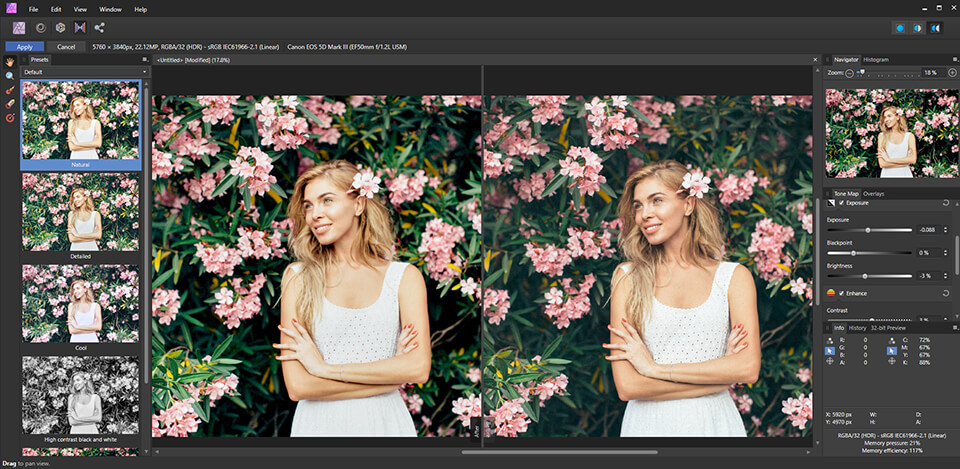This screenshot has height=469, width=960.
Task: Switch to mirror view mode icon
Action: tap(934, 28)
